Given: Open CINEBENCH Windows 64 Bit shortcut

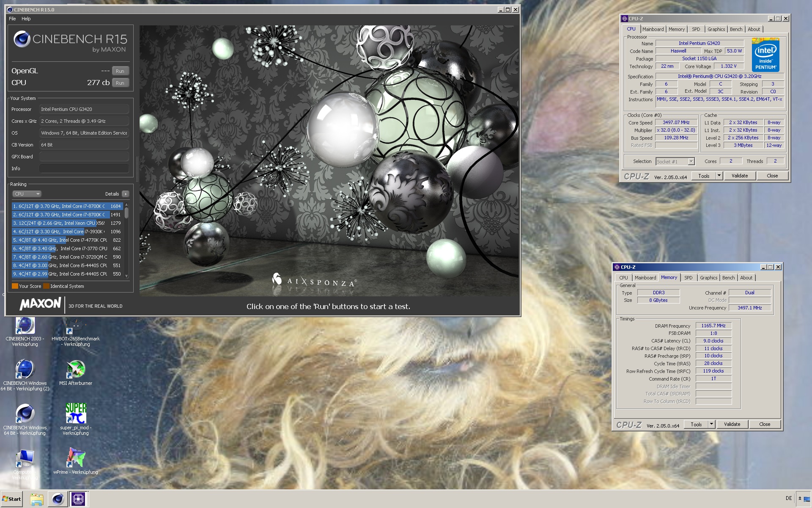Looking at the screenshot, I should (25, 420).
